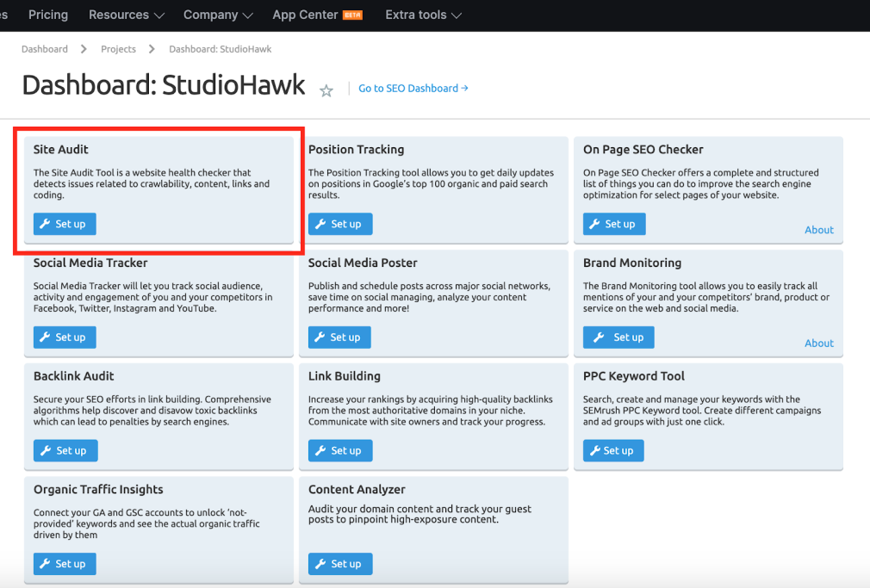Set up Organic Traffic Insights
Image resolution: width=870 pixels, height=588 pixels.
(65, 564)
